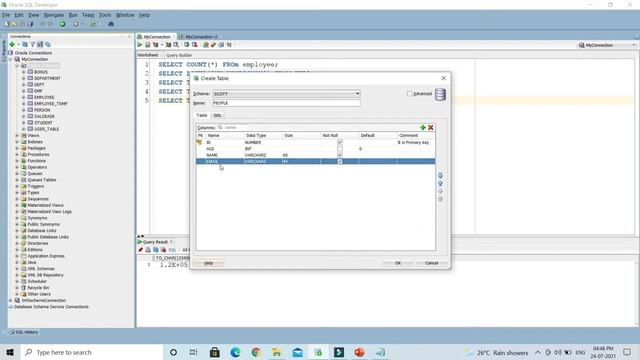Add a new column with the green plus

tap(423, 127)
